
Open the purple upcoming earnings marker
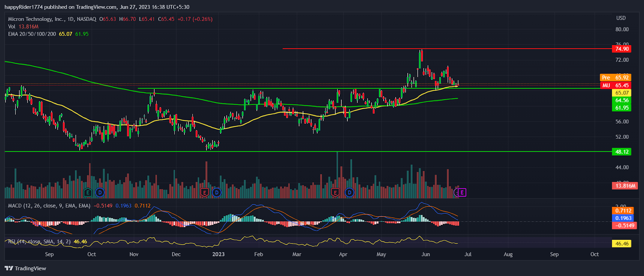(x=462, y=193)
